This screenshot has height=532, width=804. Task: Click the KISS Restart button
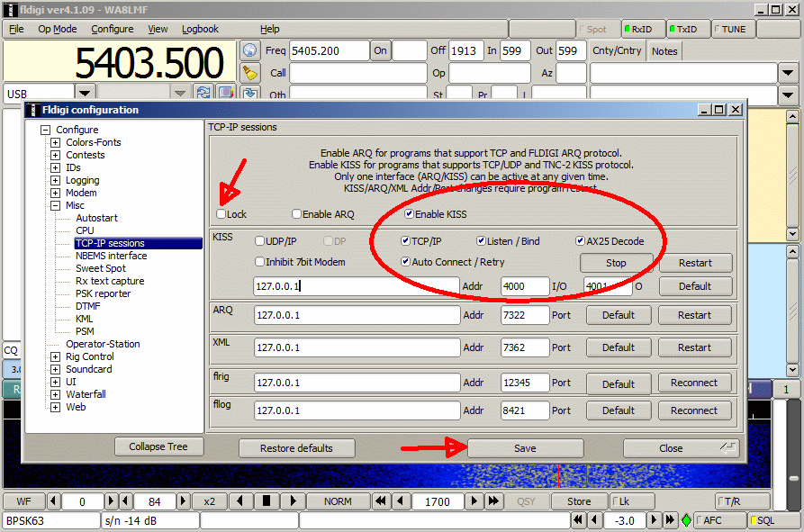tap(695, 263)
